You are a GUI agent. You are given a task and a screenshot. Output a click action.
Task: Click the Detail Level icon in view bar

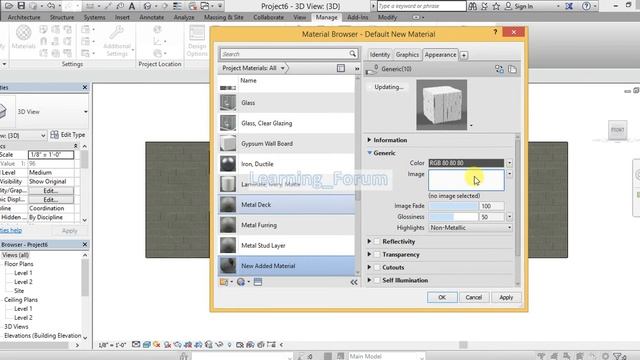coord(136,345)
